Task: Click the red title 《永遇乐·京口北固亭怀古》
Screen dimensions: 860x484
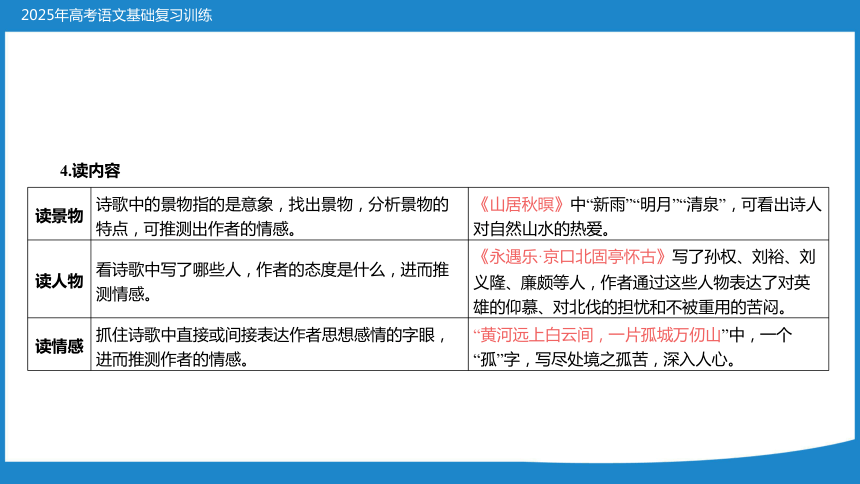Action: coord(572,256)
